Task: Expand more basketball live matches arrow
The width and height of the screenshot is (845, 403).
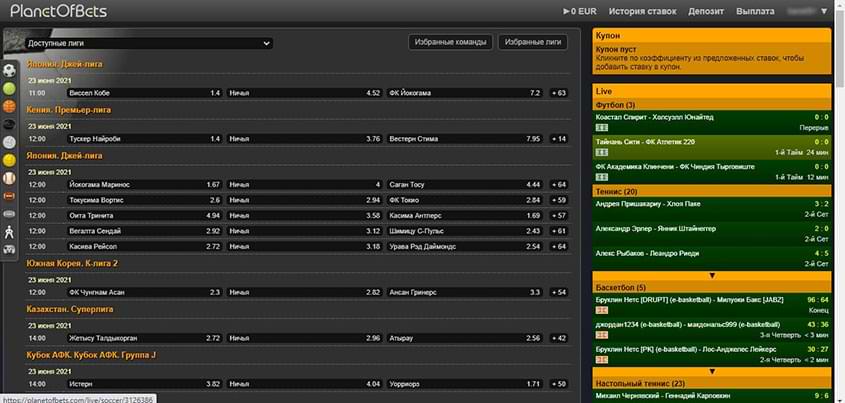Action: click(x=712, y=371)
